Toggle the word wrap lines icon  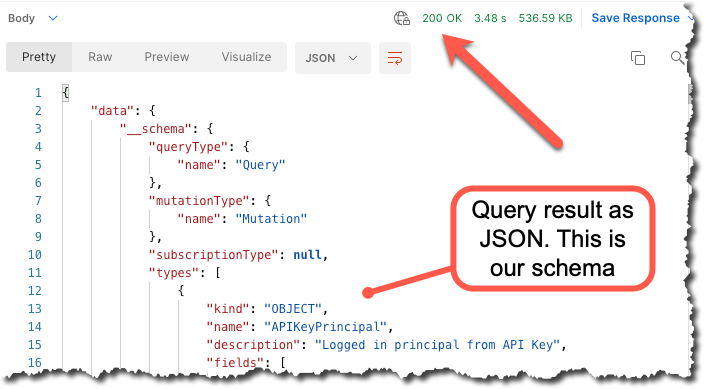(395, 58)
